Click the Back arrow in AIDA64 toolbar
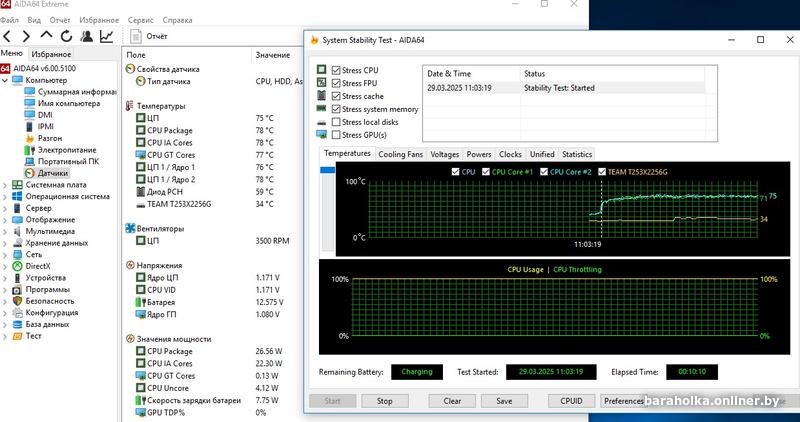Screen dimensions: 800x422 pyautogui.click(x=7, y=36)
